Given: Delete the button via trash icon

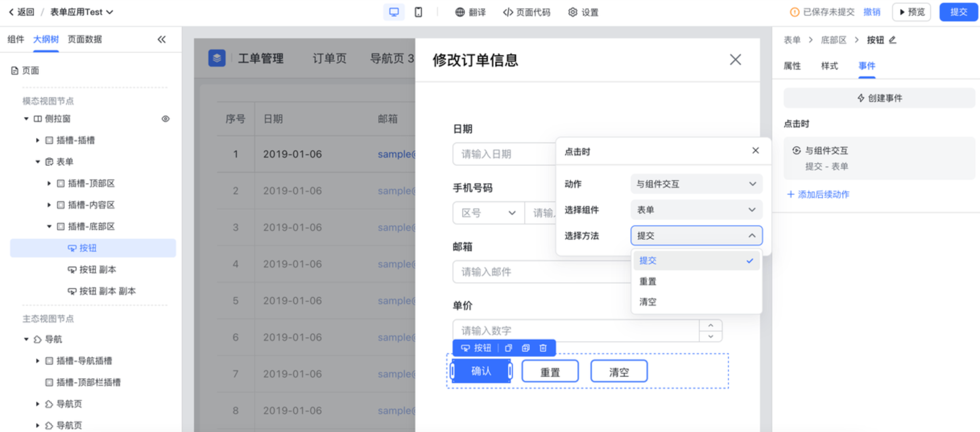Looking at the screenshot, I should click(543, 348).
